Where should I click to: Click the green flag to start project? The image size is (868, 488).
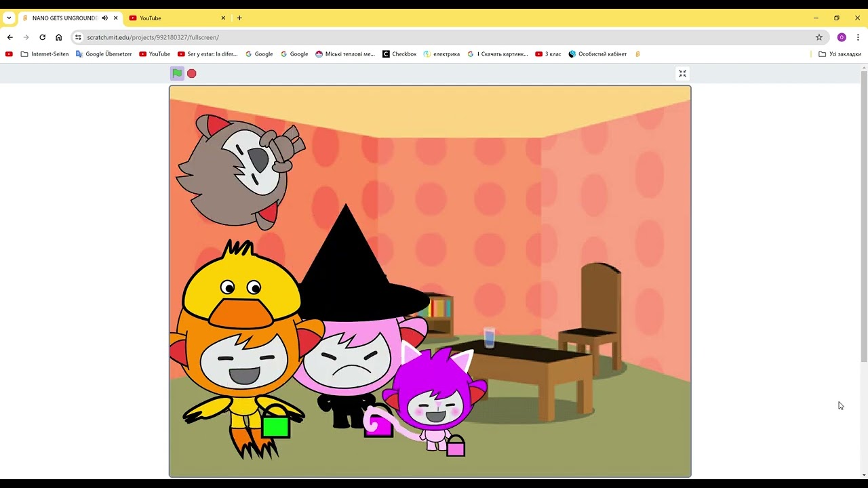coord(176,73)
